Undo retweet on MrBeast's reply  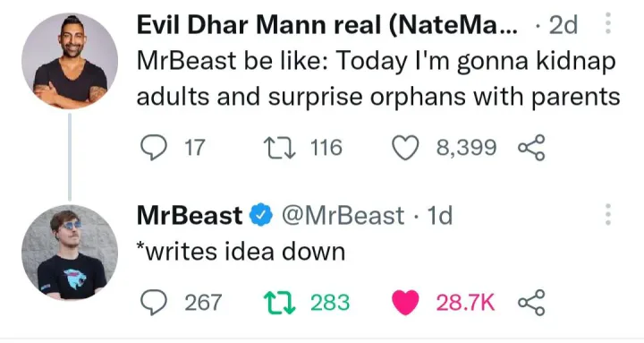coord(279,303)
